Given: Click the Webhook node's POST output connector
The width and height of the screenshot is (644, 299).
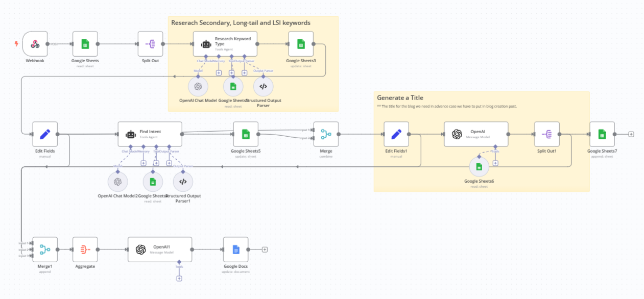Looking at the screenshot, I should [x=48, y=44].
